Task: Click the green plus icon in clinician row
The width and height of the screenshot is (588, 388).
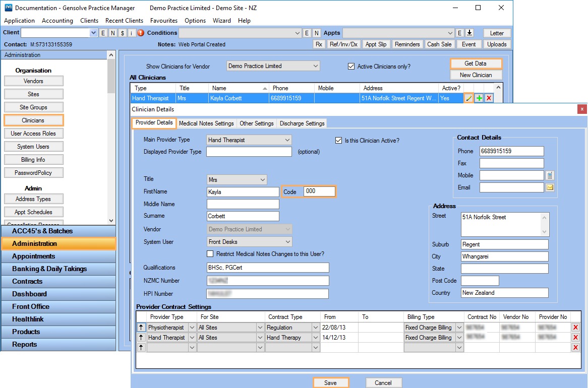Action: (479, 98)
